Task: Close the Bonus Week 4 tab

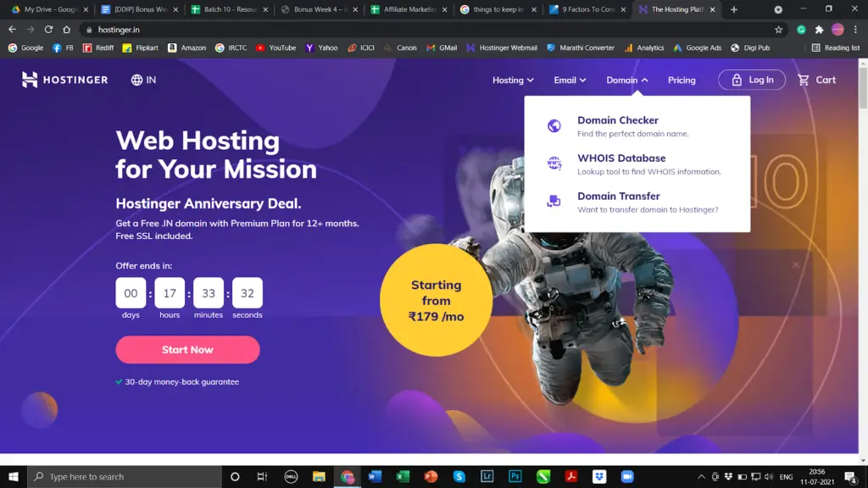Action: pos(355,9)
